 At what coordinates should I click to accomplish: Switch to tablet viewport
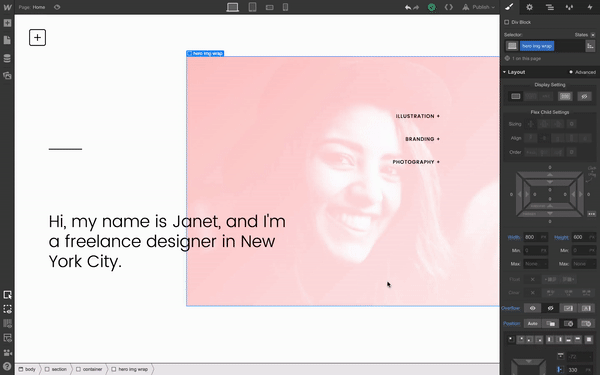click(252, 7)
